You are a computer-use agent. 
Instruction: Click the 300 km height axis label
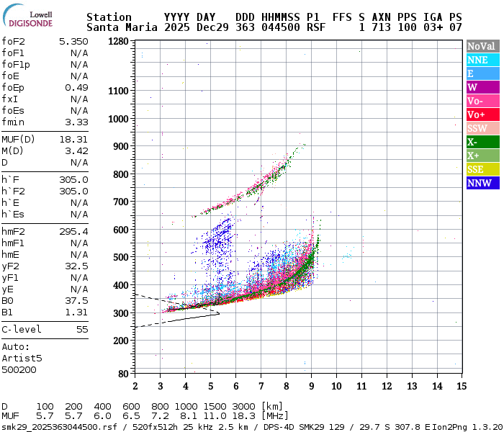click(121, 313)
